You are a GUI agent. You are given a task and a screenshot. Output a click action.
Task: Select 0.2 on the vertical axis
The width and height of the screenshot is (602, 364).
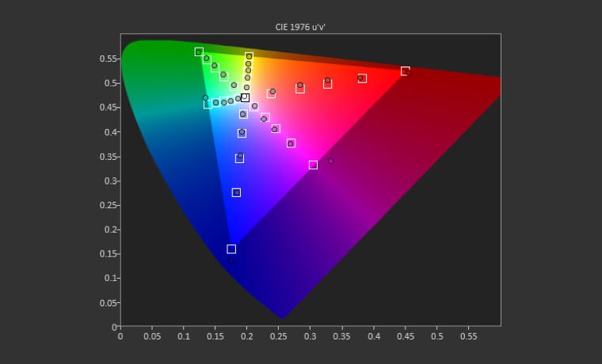pos(110,229)
